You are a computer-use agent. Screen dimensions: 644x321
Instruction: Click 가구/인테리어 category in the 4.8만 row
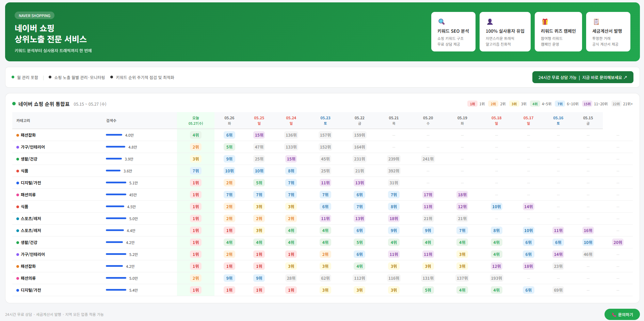pos(33,147)
